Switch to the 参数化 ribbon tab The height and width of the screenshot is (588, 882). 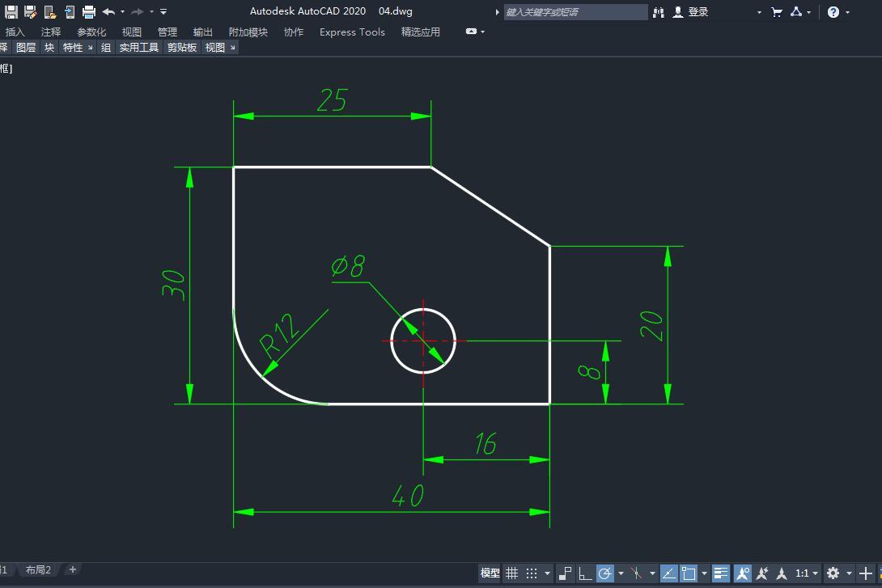click(x=91, y=32)
